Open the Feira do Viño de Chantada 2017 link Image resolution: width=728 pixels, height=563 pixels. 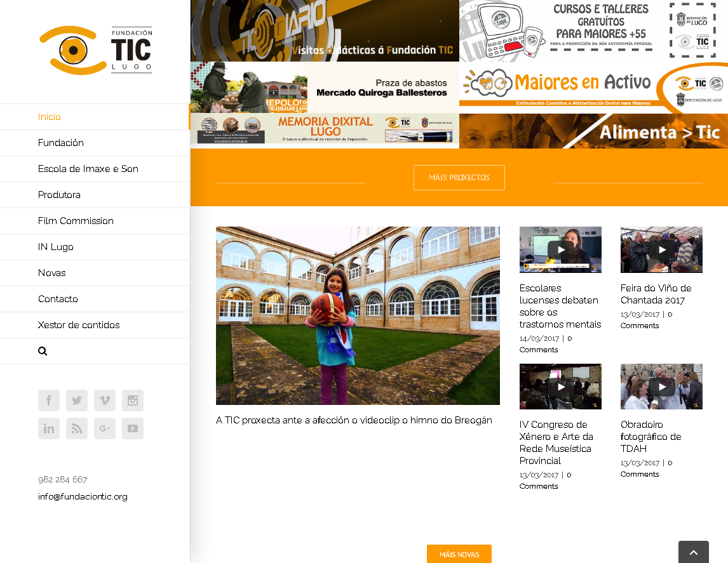(656, 294)
